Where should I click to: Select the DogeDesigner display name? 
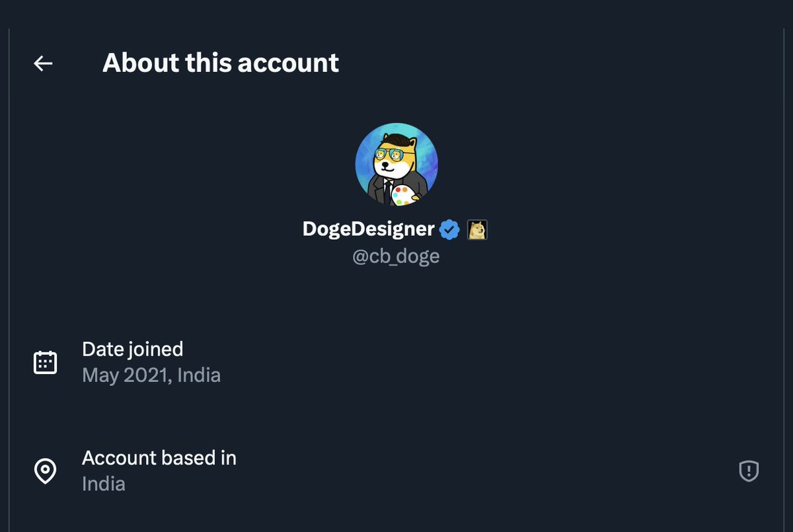(368, 229)
